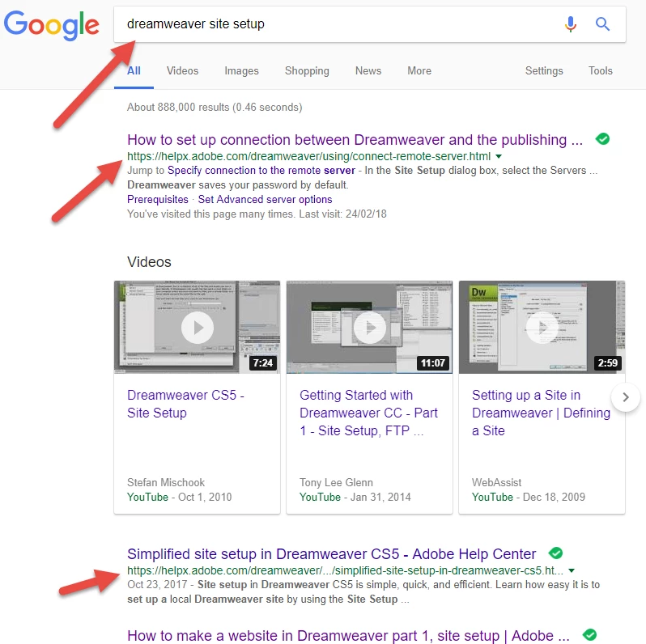Viewport: 646px width, 644px height.
Task: Expand dropdown arrow next to connect-remote-server URL
Action: (x=499, y=156)
